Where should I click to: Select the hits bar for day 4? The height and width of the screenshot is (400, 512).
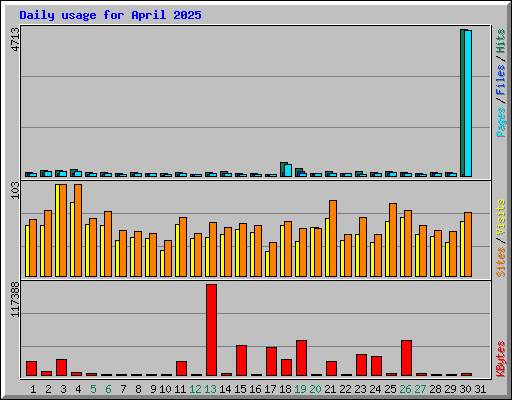click(x=73, y=173)
